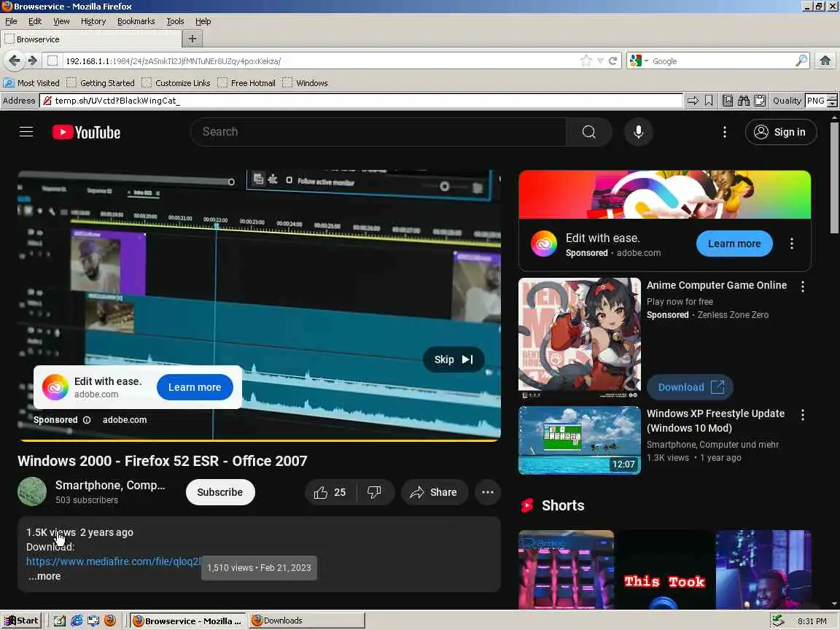Open the YouTube hamburger guide menu

click(26, 132)
